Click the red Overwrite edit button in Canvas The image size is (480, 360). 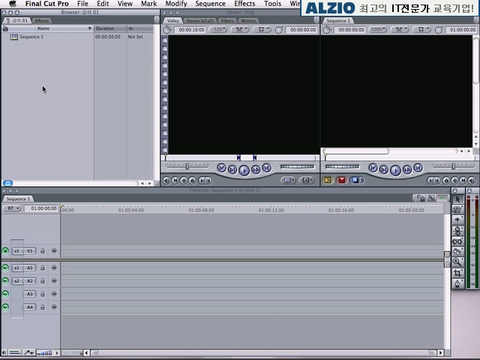tap(342, 180)
